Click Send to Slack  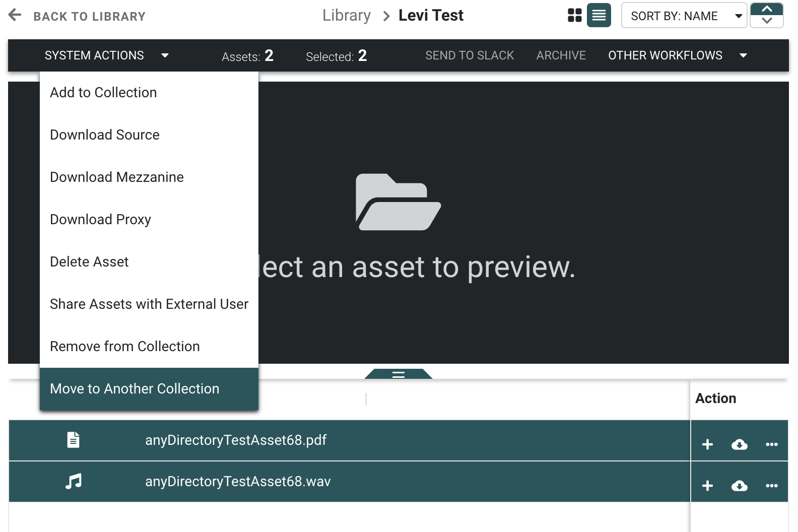pos(469,55)
